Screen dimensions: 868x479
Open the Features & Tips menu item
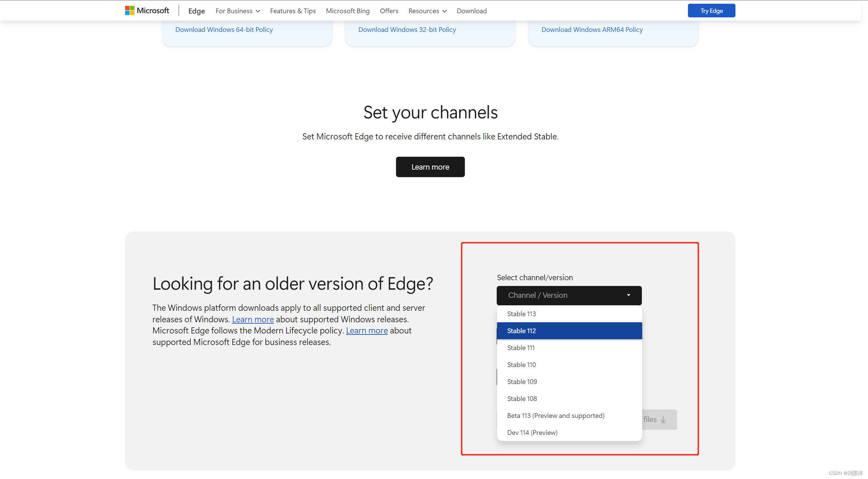coord(293,11)
